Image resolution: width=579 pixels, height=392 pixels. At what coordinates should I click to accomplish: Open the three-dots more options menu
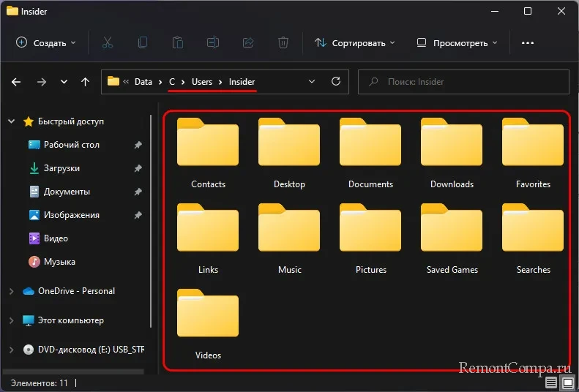pyautogui.click(x=527, y=43)
